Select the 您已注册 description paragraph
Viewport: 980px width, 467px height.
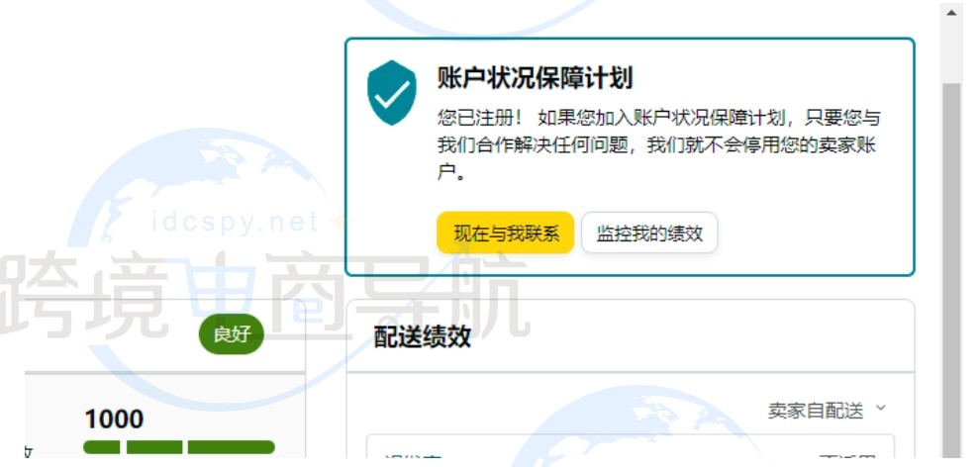point(658,145)
